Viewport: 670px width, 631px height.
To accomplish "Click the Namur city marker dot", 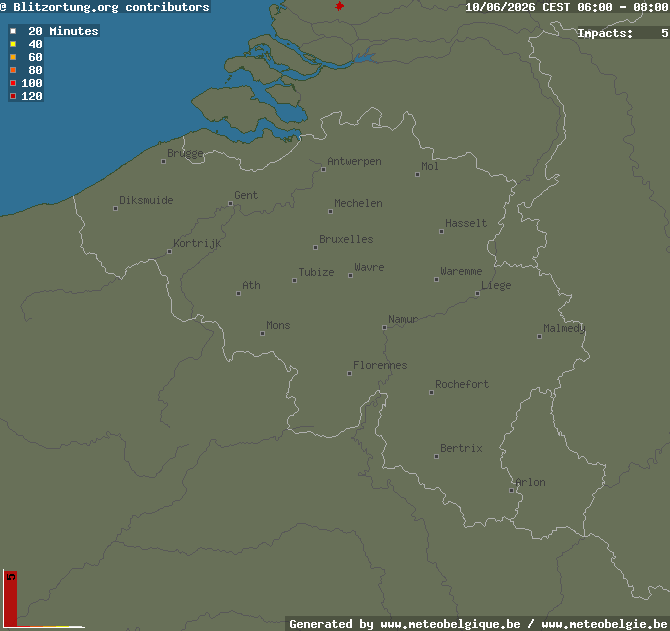I will coord(385,328).
